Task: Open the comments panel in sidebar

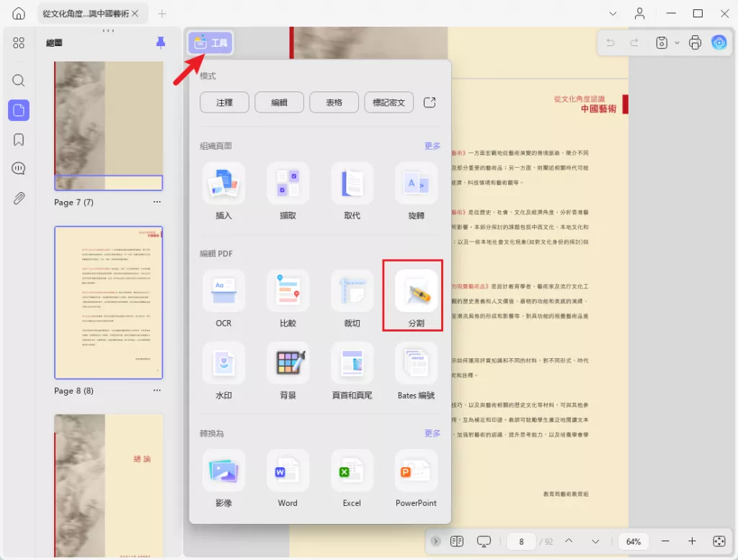Action: point(18,169)
